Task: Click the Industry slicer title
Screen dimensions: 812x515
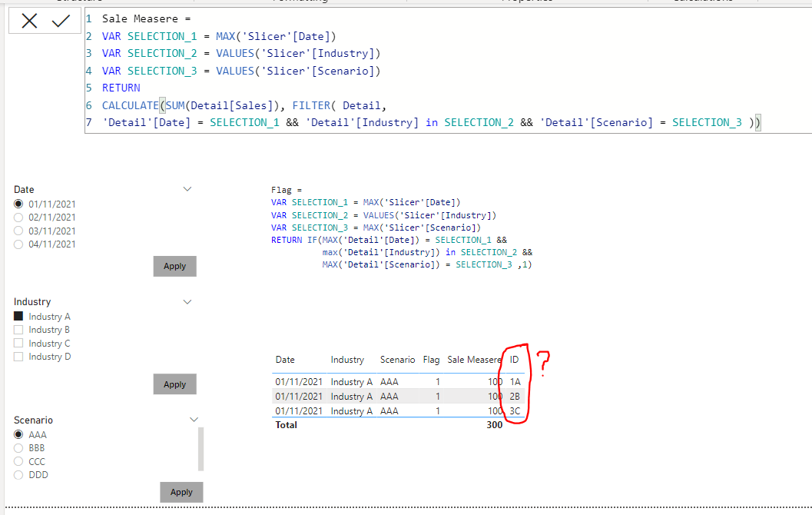Action: pos(32,301)
